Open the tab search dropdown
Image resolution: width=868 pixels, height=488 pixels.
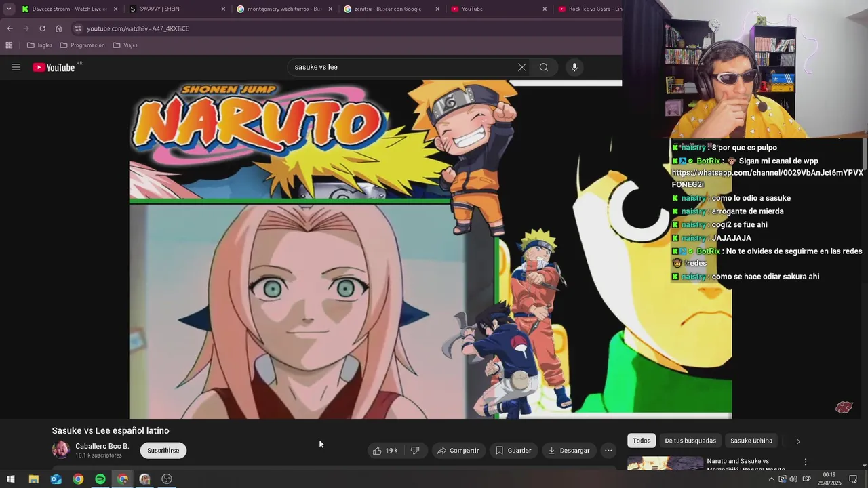(x=9, y=9)
